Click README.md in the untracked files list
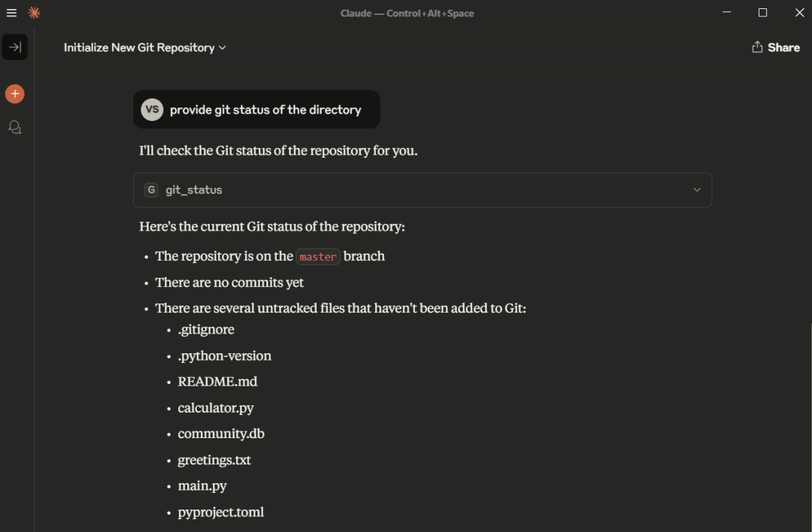812x532 pixels. (x=217, y=382)
